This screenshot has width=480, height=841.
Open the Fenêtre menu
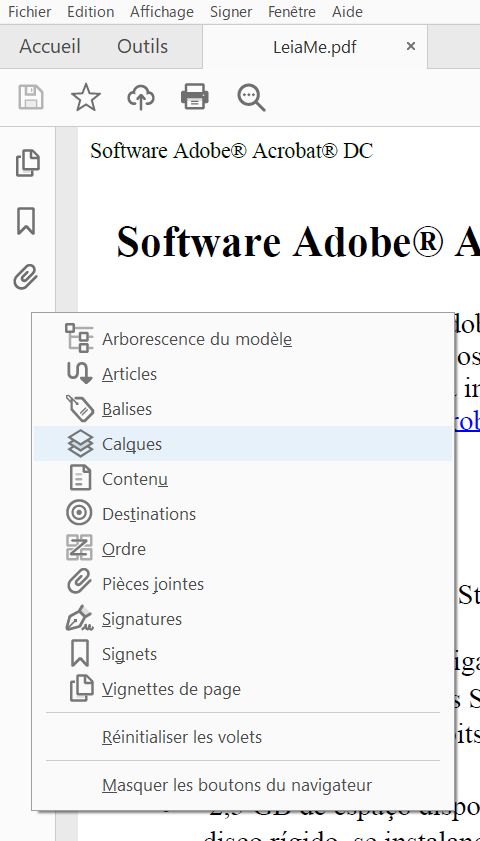click(x=292, y=11)
